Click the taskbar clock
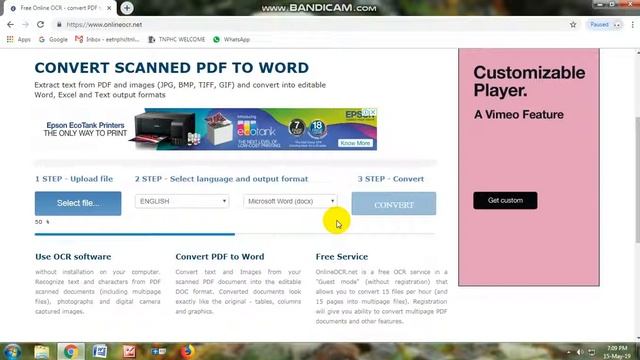Viewport: 640px width, 360px height. click(617, 352)
